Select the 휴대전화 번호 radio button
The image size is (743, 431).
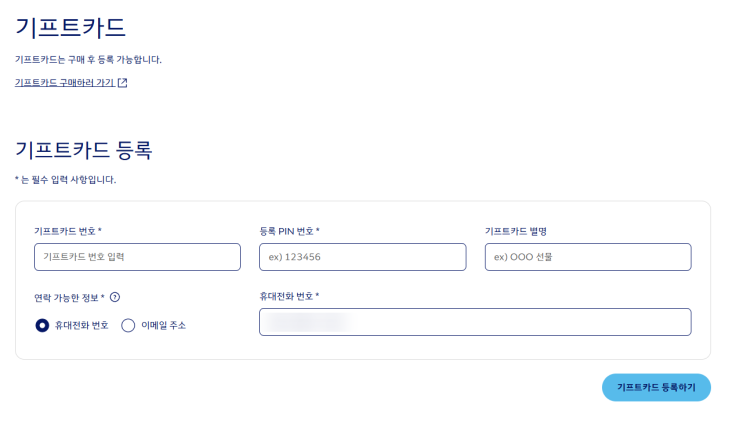pyautogui.click(x=42, y=325)
